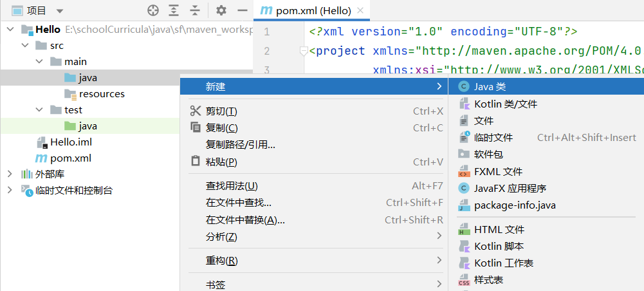
Task: Click the copy icon next to 复制(C)
Action: point(196,127)
